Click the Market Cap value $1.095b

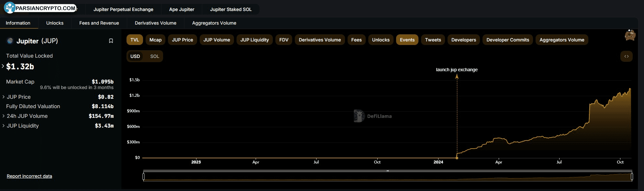pos(103,82)
